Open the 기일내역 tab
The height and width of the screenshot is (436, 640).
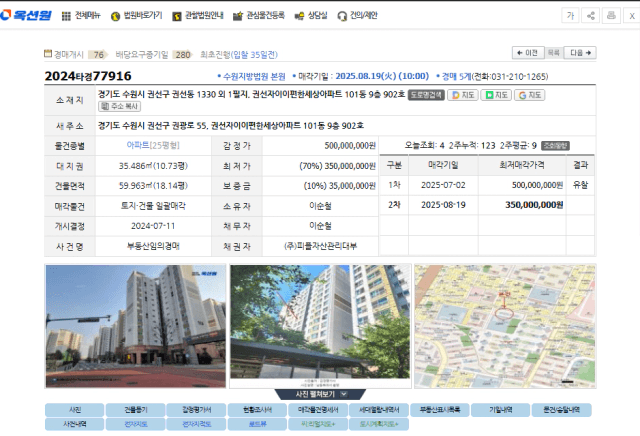pyautogui.click(x=500, y=410)
